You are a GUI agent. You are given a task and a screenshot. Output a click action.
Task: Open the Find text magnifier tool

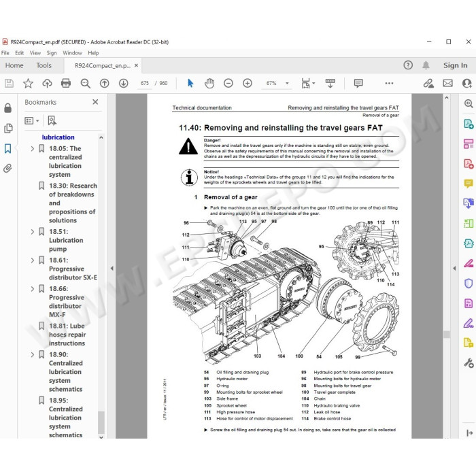pyautogui.click(x=85, y=84)
